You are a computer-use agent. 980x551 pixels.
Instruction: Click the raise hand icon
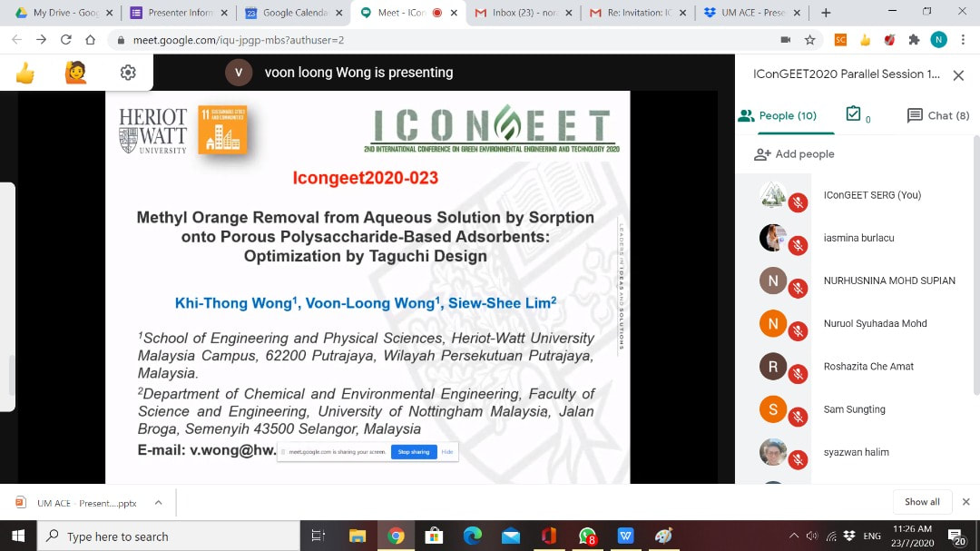click(x=76, y=73)
